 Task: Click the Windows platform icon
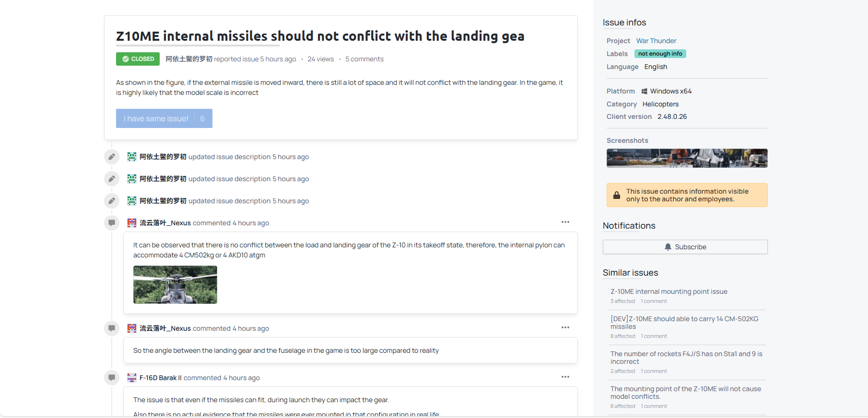pos(645,91)
